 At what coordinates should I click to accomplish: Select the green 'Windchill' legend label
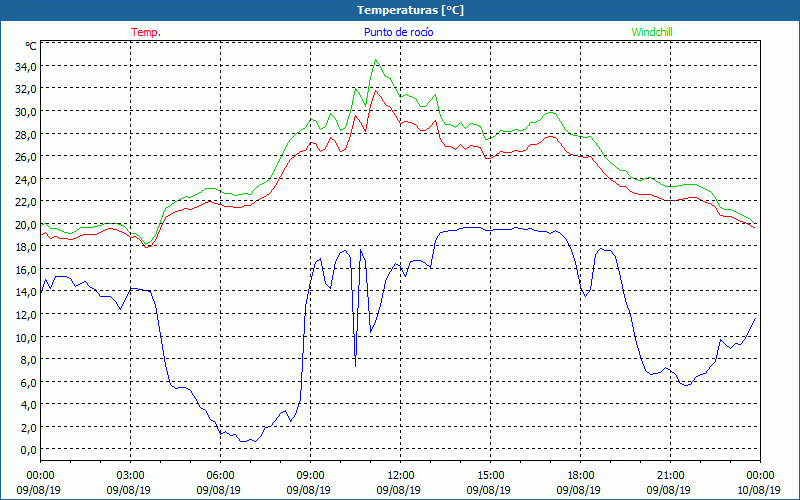click(x=652, y=32)
